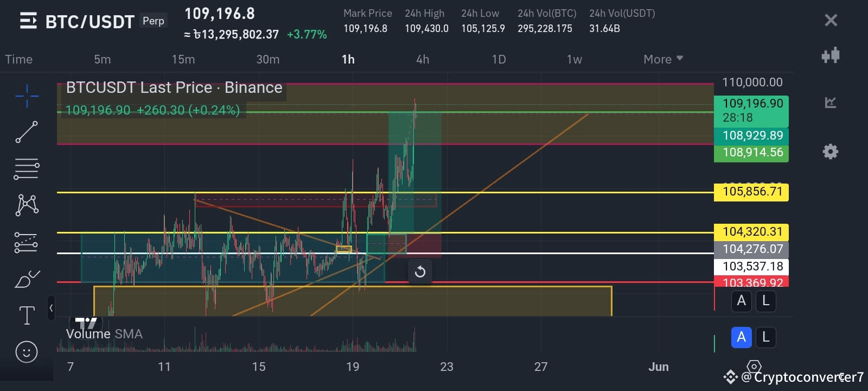This screenshot has width=868, height=391.
Task: Select the 104,320.31 yellow price label
Action: click(751, 232)
